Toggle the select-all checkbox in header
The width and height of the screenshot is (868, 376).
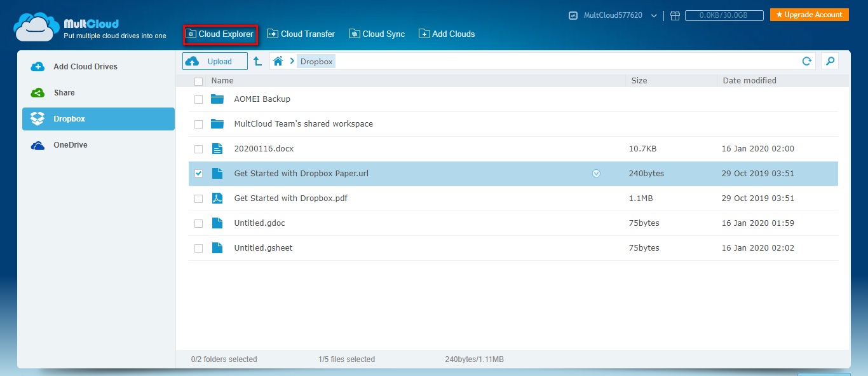[199, 81]
